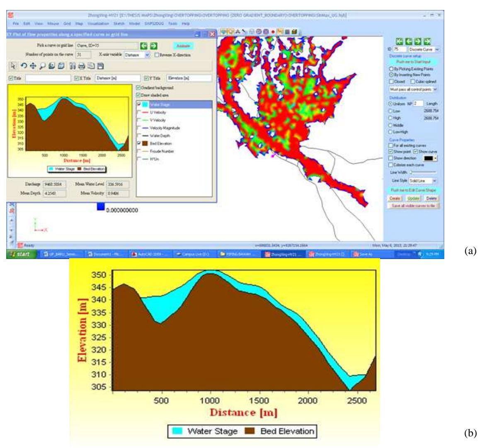The width and height of the screenshot is (487, 448).
Task: Open the Edit menu
Action: (x=27, y=24)
